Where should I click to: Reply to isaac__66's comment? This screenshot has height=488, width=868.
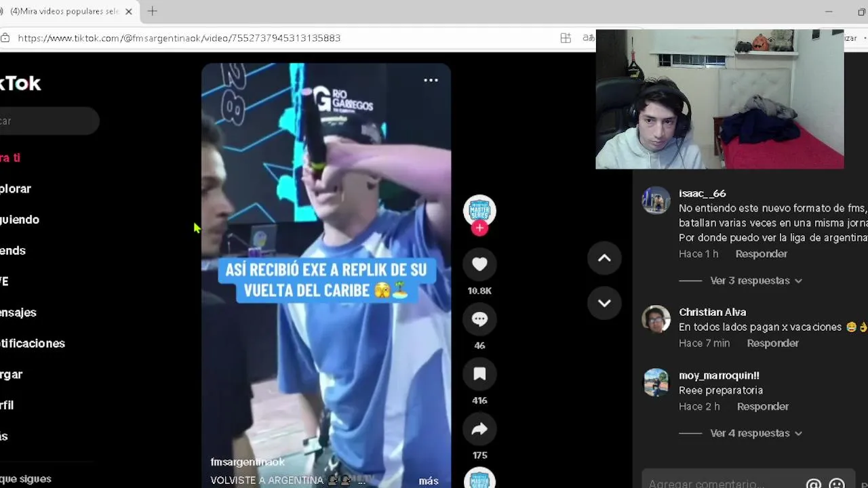[762, 253]
